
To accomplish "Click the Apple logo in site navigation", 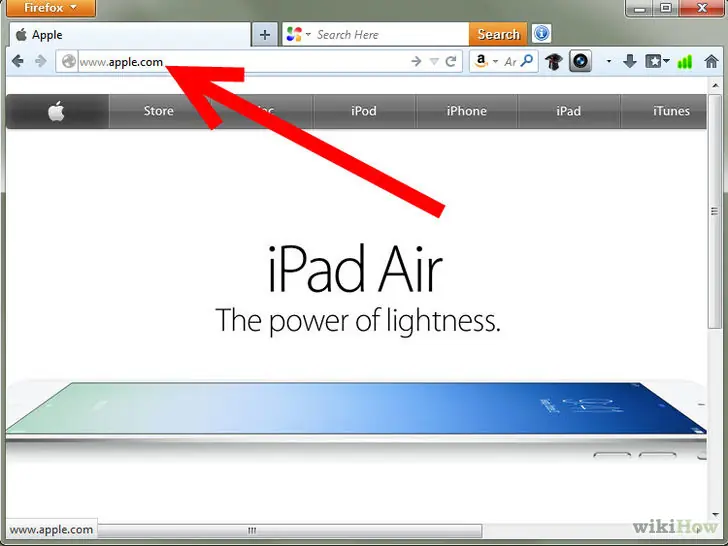I will point(57,111).
